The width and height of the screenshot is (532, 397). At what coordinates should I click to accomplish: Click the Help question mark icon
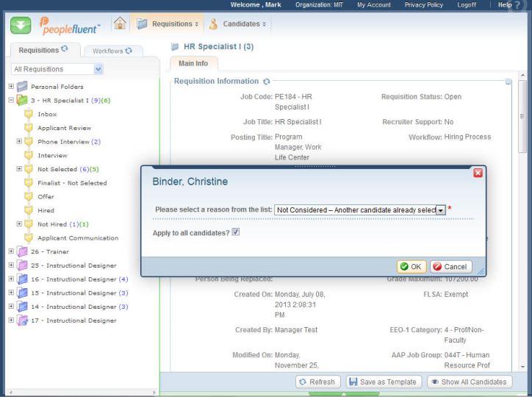click(522, 5)
